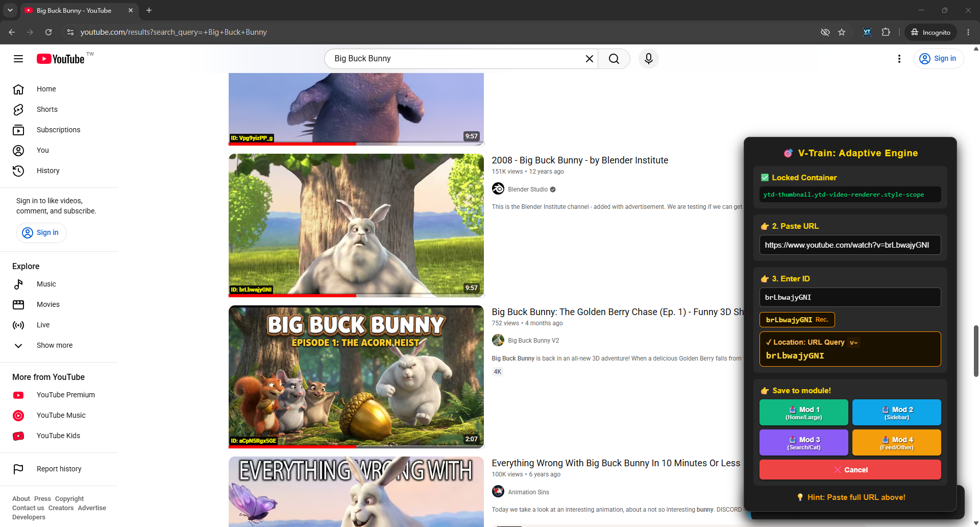Open the tab search dropdown arrow

(x=10, y=10)
